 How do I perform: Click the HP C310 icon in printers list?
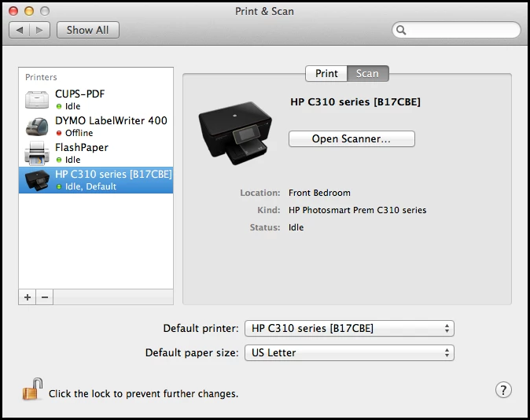[37, 180]
